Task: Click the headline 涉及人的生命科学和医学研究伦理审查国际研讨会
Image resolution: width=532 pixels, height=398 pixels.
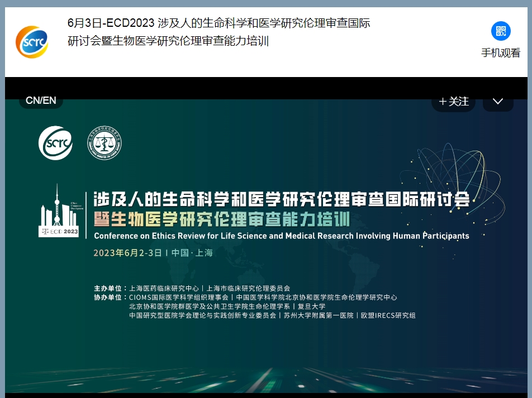Action: 281,199
